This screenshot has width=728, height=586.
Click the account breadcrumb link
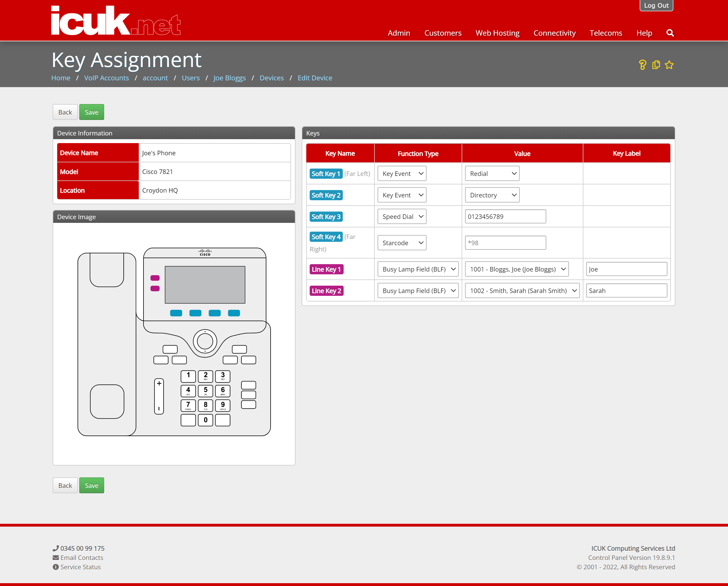[155, 78]
